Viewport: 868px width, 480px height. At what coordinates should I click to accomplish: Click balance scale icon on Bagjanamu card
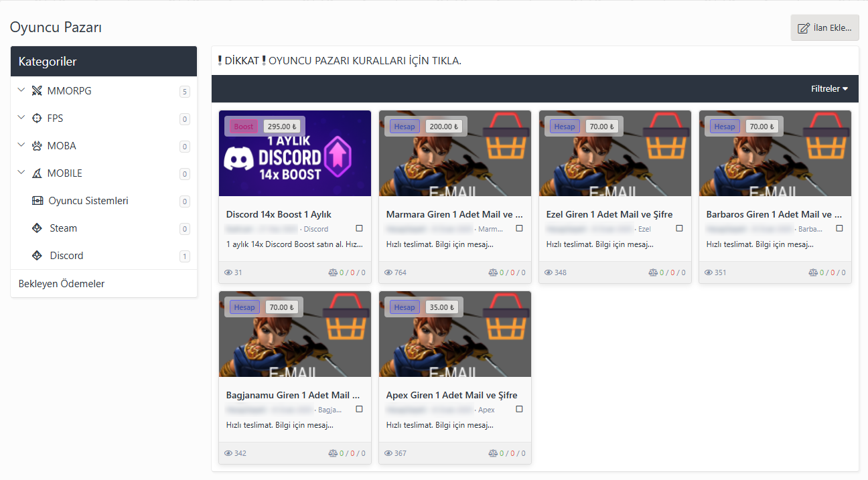(x=333, y=453)
